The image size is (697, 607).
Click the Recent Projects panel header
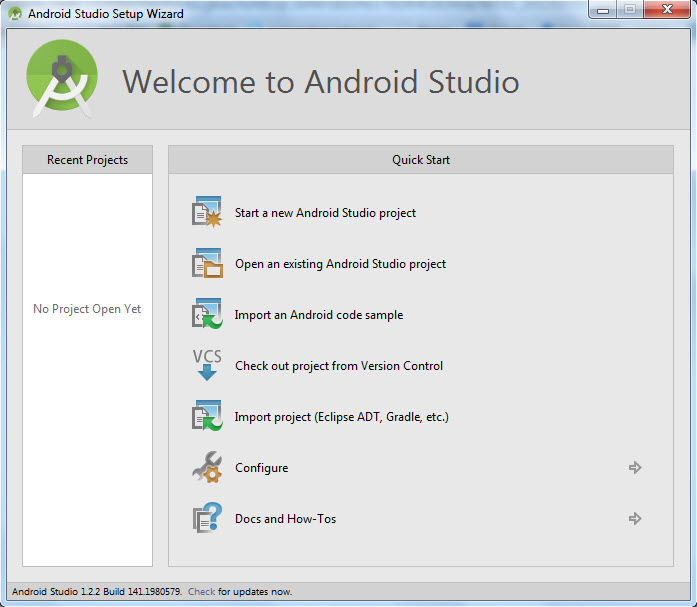[x=88, y=160]
